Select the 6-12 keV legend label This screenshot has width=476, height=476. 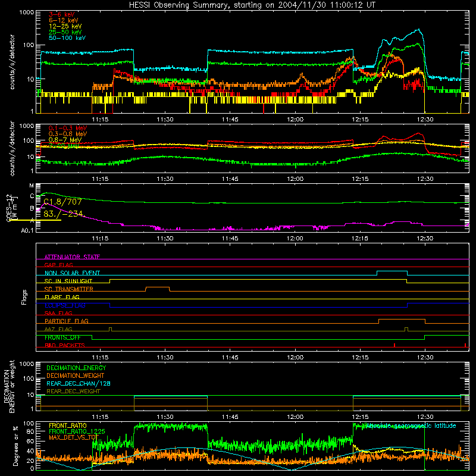tap(64, 20)
